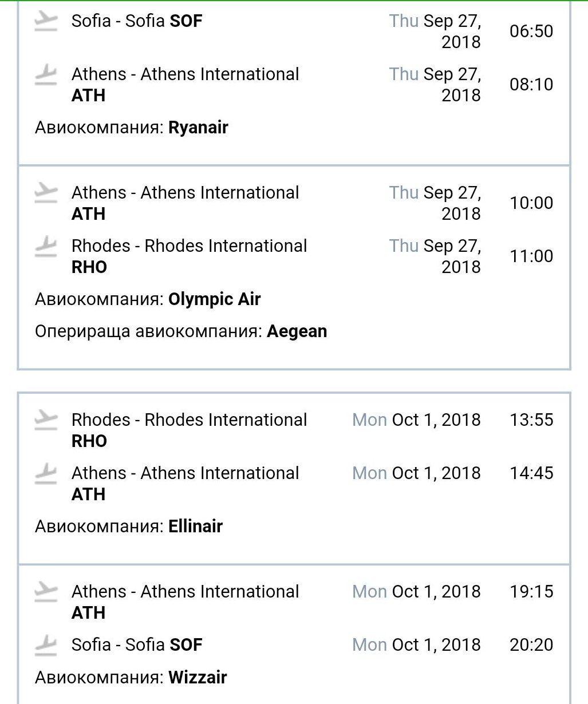This screenshot has height=704, width=588.
Task: Click the Wizzair airline name
Action: coord(198,678)
